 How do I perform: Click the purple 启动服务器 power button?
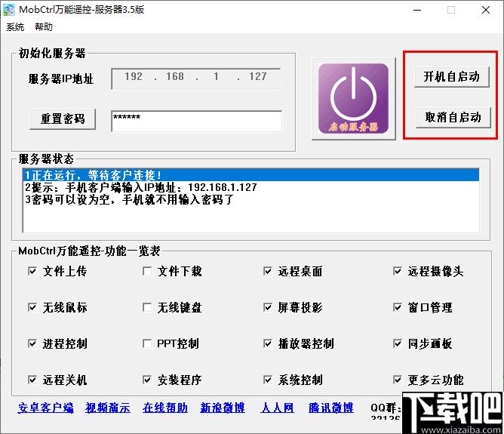pyautogui.click(x=353, y=99)
